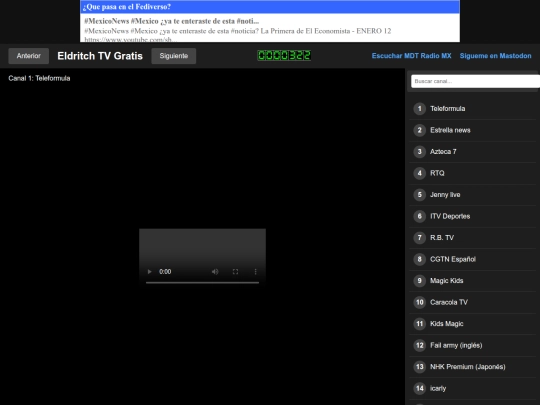Open the #MexicoNews #Mexico post headline
540x405 pixels.
172,21
